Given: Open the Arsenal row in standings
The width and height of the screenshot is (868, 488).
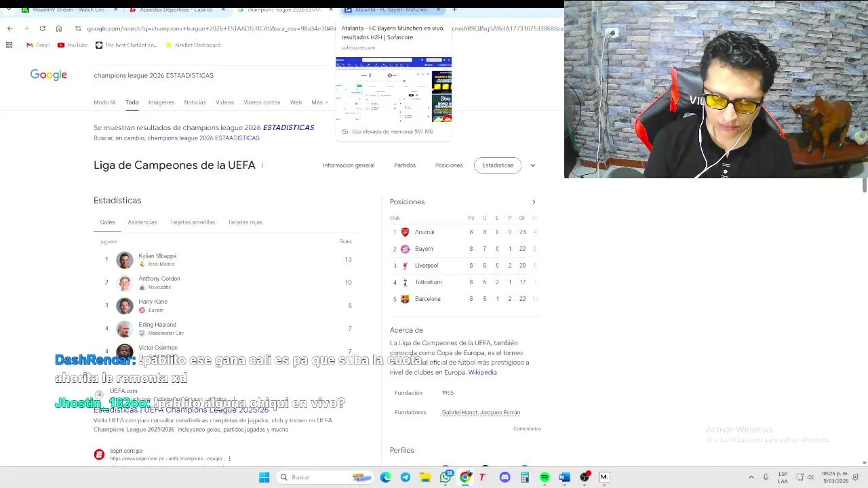Looking at the screenshot, I should point(465,232).
